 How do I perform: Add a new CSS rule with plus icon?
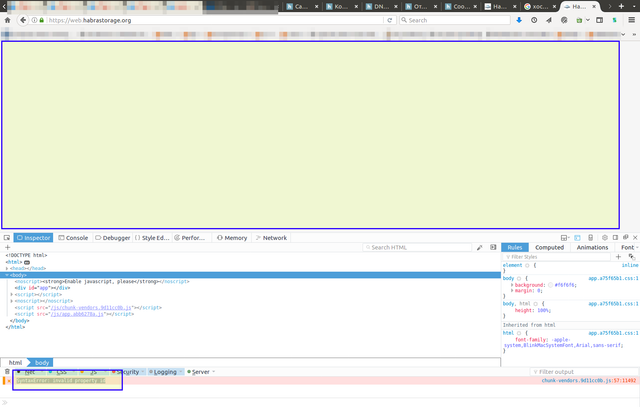pos(618,257)
